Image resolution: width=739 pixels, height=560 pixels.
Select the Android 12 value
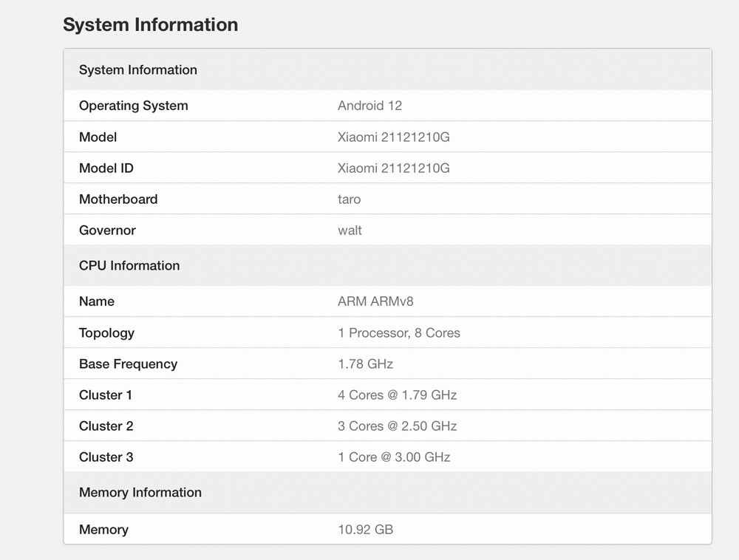369,106
